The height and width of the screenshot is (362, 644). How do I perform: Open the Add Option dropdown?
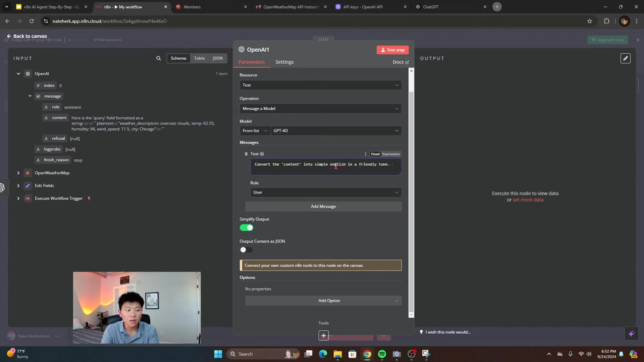tap(323, 301)
